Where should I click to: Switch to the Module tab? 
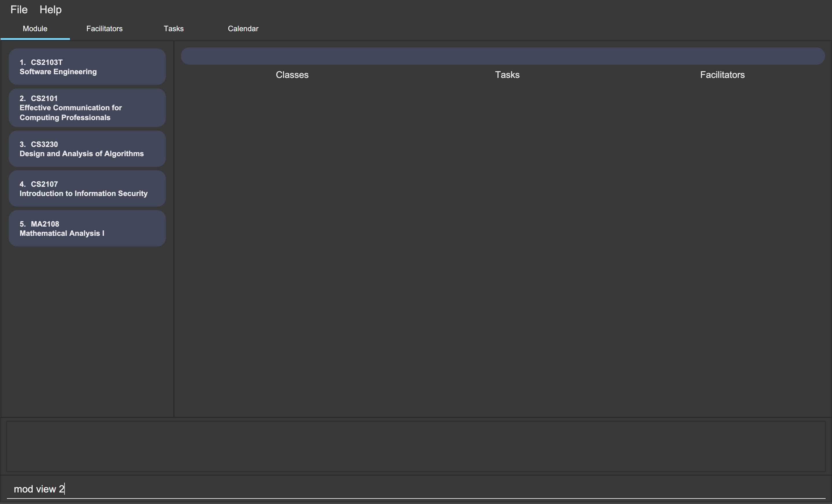(35, 29)
